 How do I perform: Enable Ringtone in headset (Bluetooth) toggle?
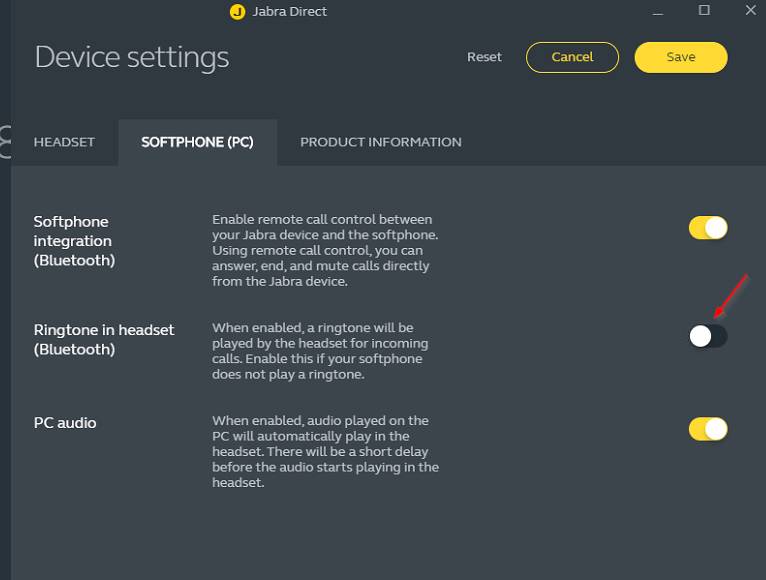click(708, 336)
